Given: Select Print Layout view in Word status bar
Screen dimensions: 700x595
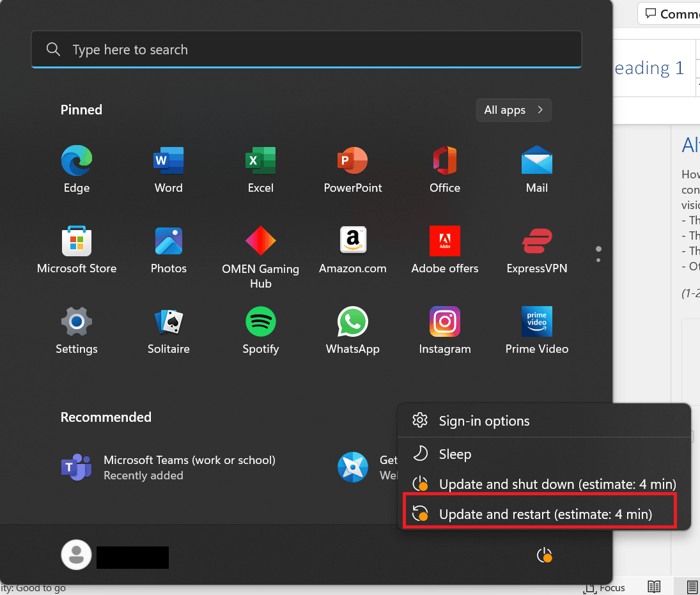Looking at the screenshot, I should click(x=692, y=587).
